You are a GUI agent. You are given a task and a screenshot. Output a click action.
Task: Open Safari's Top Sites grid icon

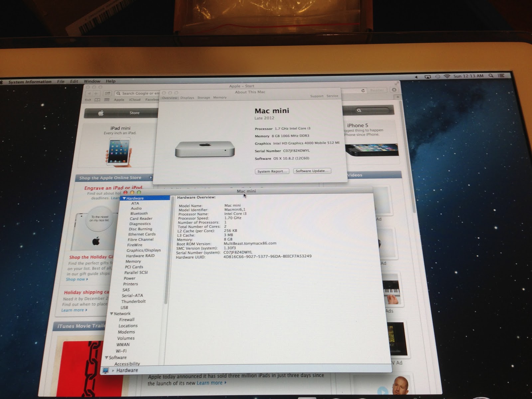pos(107,100)
